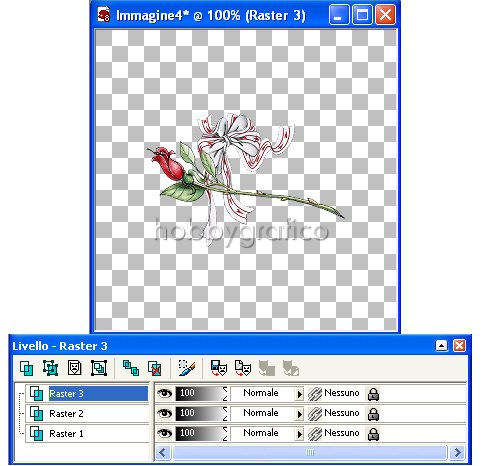Viewport: 484px width, 466px height.
Task: Open the Normale dropdown on Raster 1
Action: coord(299,434)
